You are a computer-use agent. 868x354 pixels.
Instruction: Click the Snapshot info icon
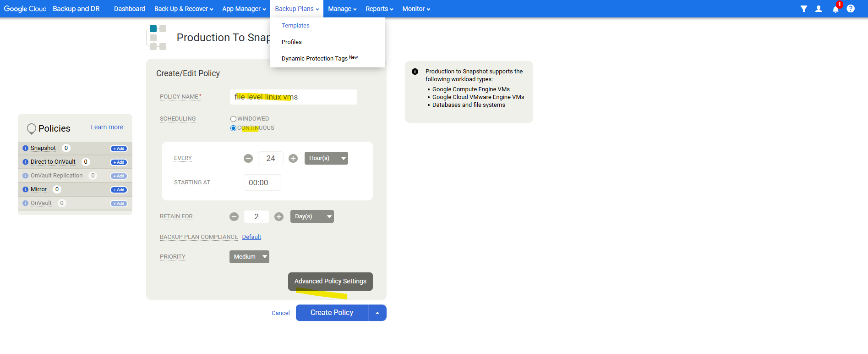pyautogui.click(x=26, y=148)
